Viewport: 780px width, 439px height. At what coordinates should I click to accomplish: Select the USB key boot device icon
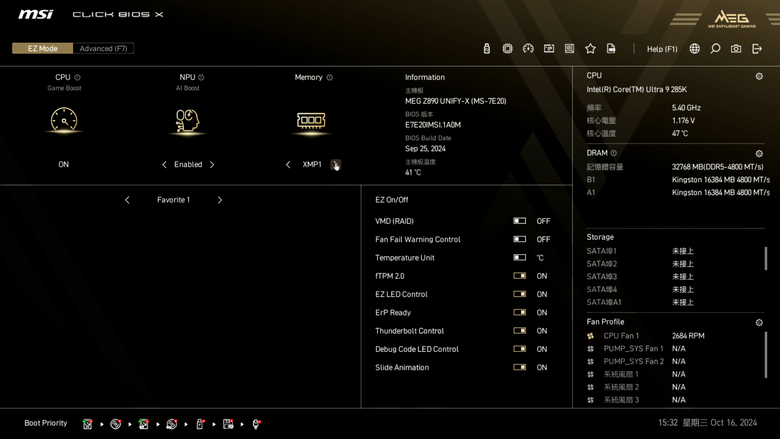[x=200, y=424]
